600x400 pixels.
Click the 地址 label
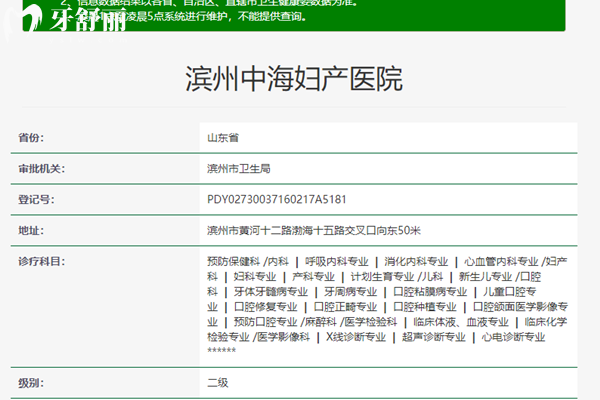coord(31,230)
